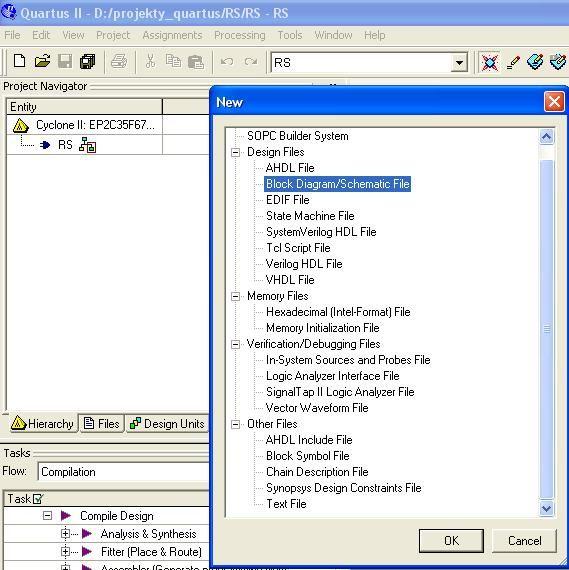
Task: Click the Paste clipboard icon
Action: coord(196,61)
